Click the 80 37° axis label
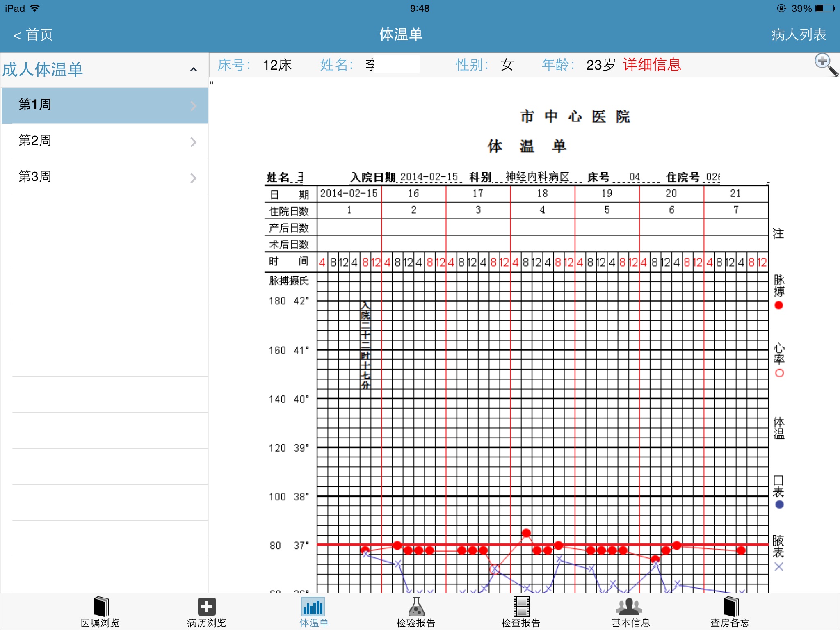This screenshot has height=630, width=840. point(289,546)
